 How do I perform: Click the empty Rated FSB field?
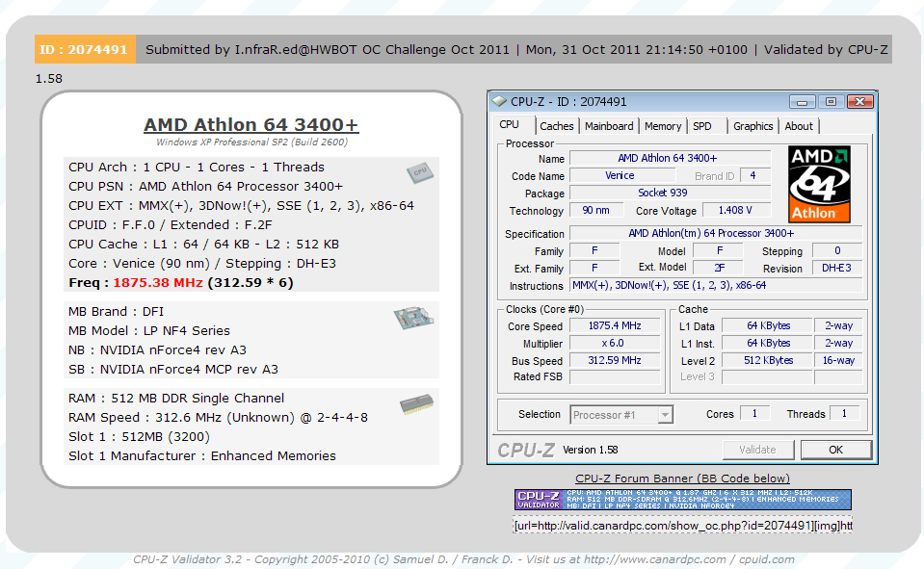(615, 377)
